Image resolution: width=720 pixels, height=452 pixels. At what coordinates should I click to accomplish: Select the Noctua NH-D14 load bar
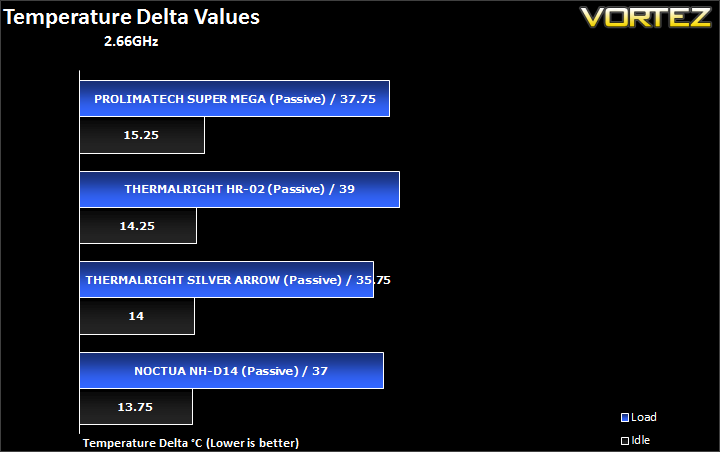(231, 371)
